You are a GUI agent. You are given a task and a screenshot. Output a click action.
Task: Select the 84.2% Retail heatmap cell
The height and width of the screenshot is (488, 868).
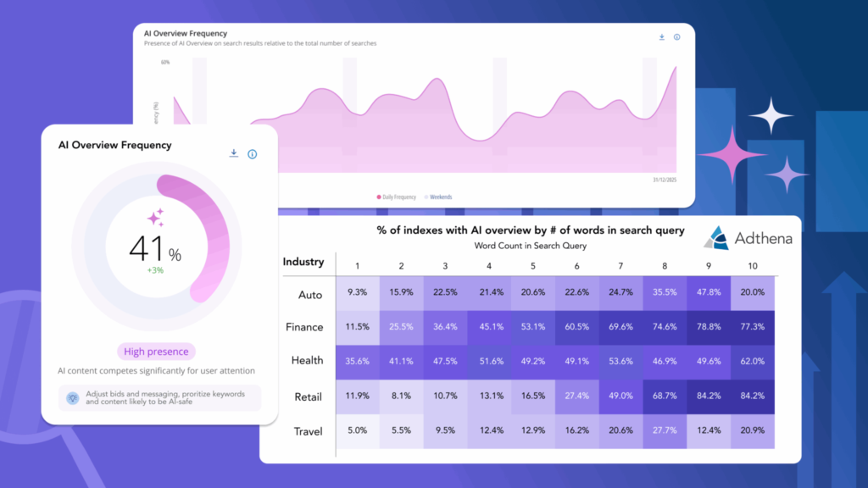click(x=709, y=397)
